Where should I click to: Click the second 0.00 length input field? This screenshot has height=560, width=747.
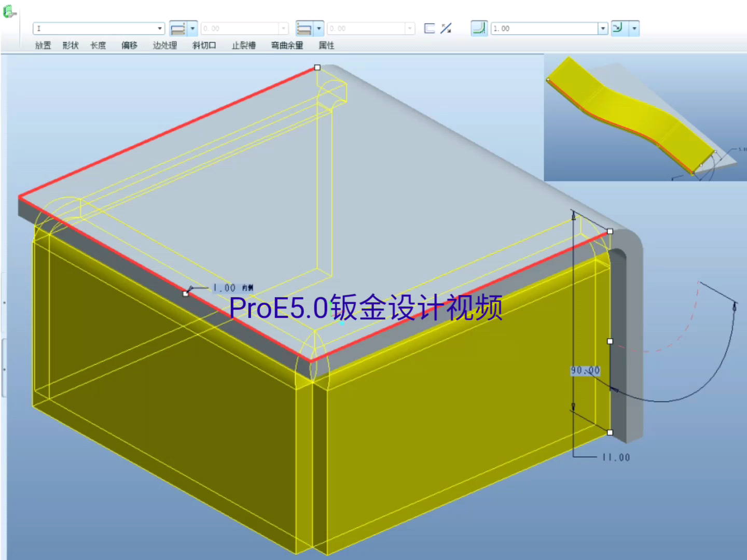(367, 29)
